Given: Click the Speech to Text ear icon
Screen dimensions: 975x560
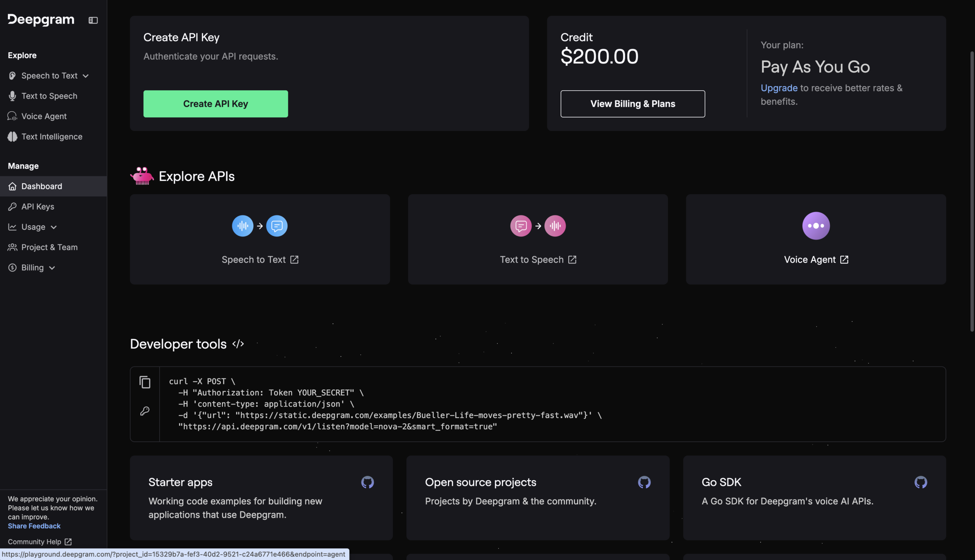Looking at the screenshot, I should tap(12, 76).
